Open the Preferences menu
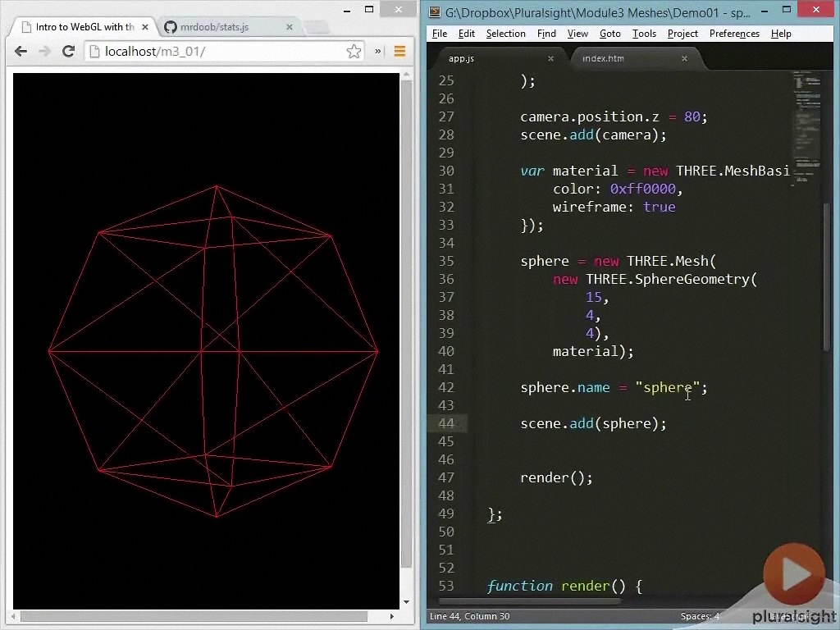The height and width of the screenshot is (630, 840). (x=734, y=34)
